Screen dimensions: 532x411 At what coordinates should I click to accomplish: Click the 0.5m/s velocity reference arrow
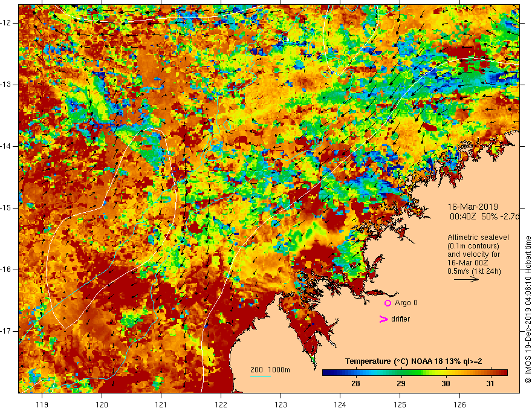466,279
